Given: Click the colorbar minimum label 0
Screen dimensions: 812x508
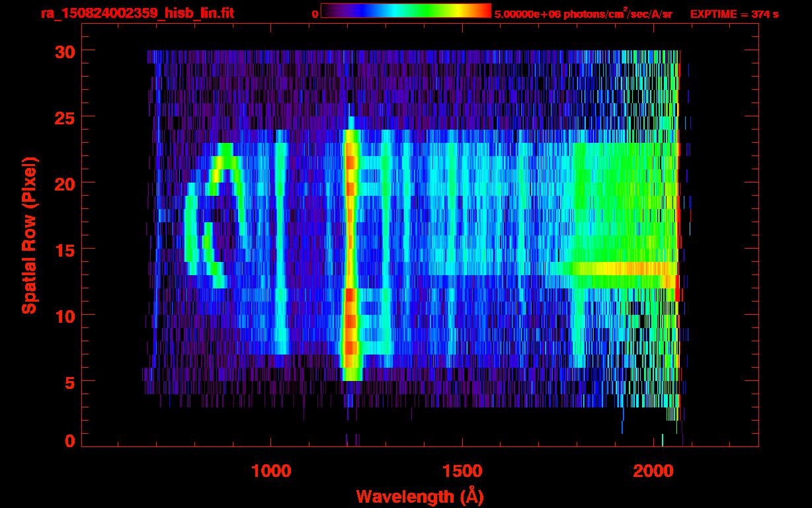Looking at the screenshot, I should (315, 14).
